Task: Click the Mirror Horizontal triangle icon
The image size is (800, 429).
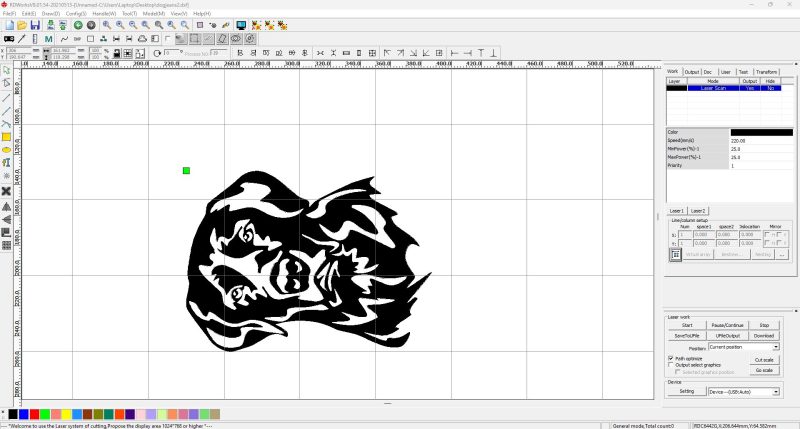Action: tap(6, 207)
